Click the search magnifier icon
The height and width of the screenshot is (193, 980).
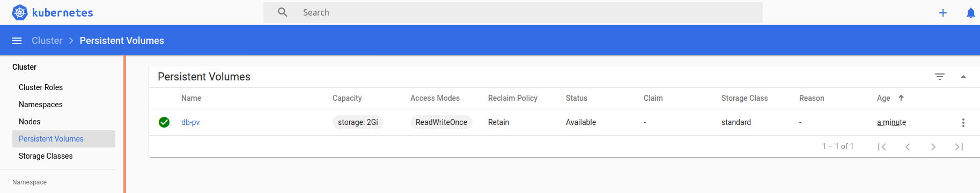(x=283, y=12)
